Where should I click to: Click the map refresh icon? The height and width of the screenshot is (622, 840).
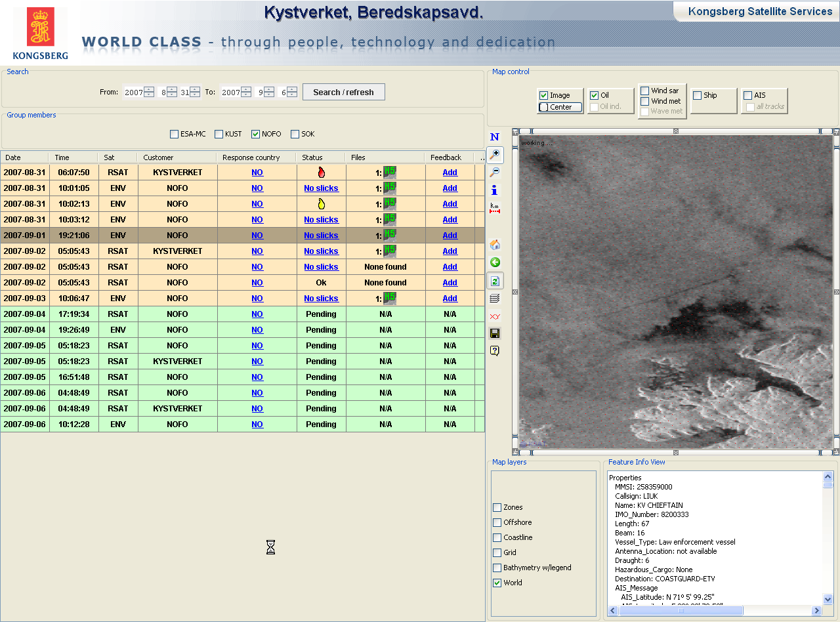tap(495, 281)
